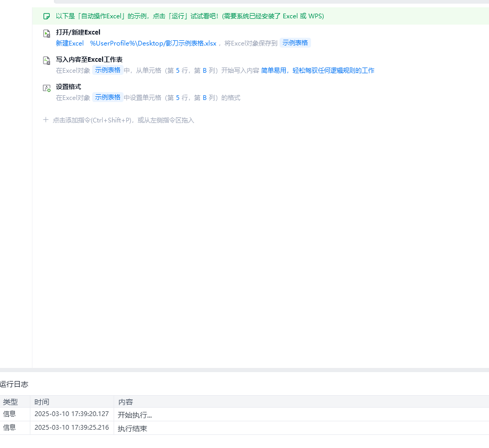The image size is (489, 448).
Task: Select the log timestamp 2025-03-10 17:39:25.216
Action: (x=72, y=428)
